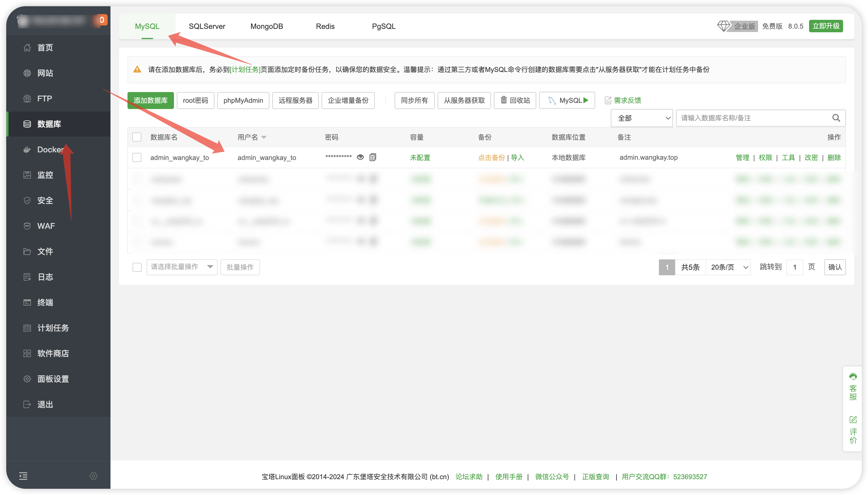Open the 评价 feedback widget

pos(853,430)
